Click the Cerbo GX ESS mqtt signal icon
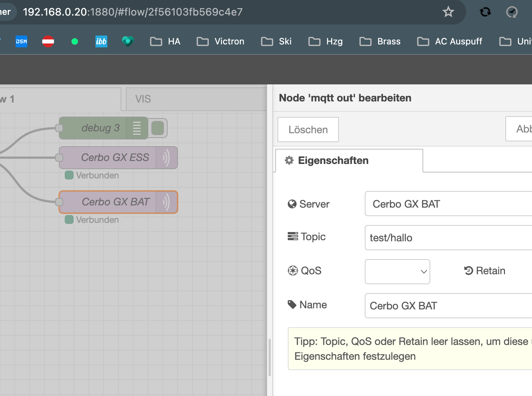This screenshot has height=396, width=532. coord(166,158)
